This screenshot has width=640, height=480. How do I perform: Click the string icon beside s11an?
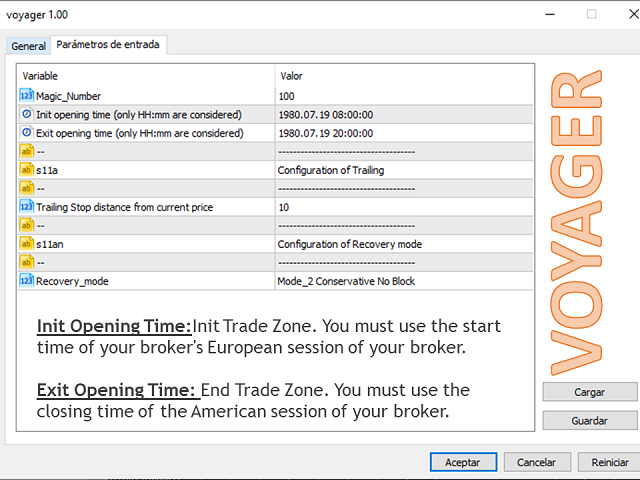point(27,244)
